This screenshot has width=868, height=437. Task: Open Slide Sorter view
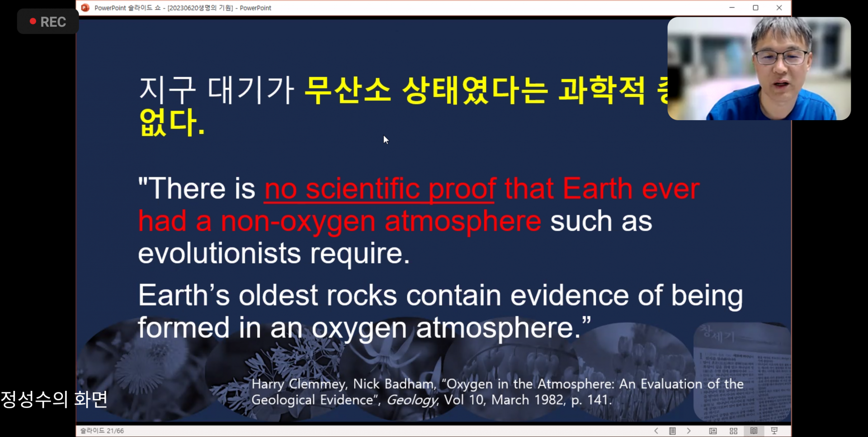click(733, 431)
